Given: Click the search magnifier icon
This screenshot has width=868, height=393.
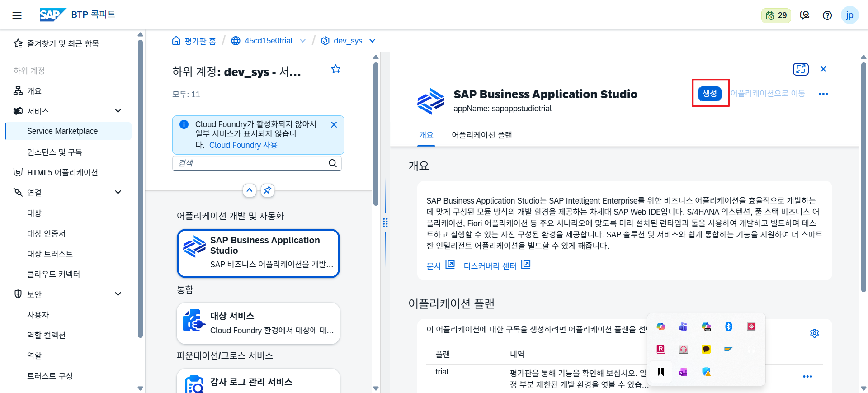Looking at the screenshot, I should [x=333, y=163].
